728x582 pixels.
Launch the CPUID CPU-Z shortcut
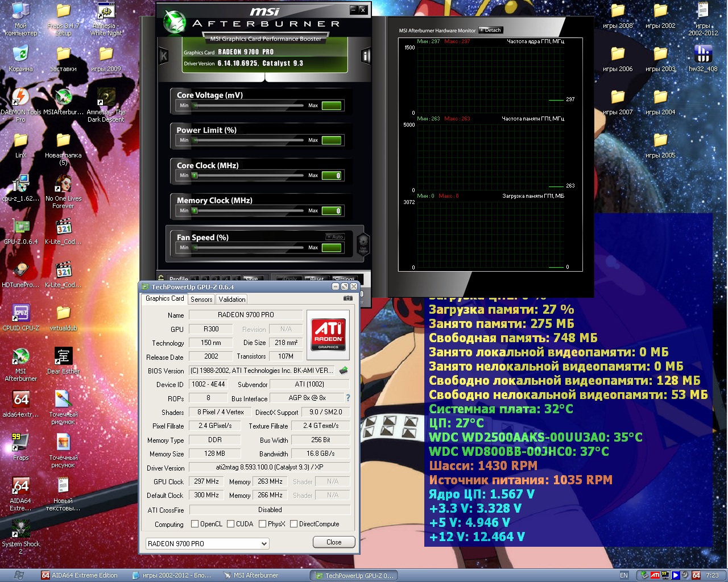click(20, 318)
